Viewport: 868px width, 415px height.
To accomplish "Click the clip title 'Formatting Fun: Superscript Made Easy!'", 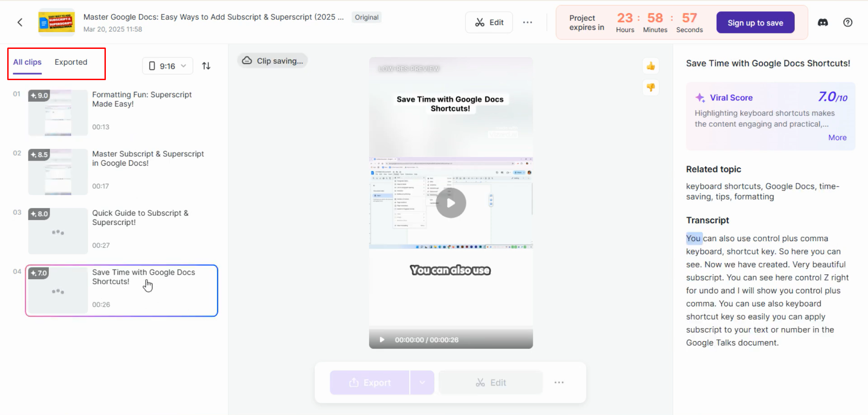I will (142, 99).
